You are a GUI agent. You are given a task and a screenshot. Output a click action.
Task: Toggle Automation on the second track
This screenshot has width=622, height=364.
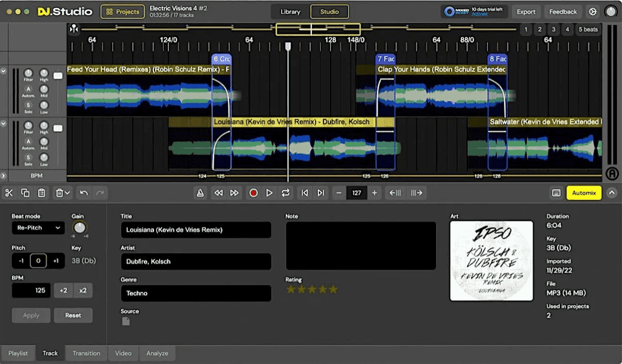pos(28,141)
